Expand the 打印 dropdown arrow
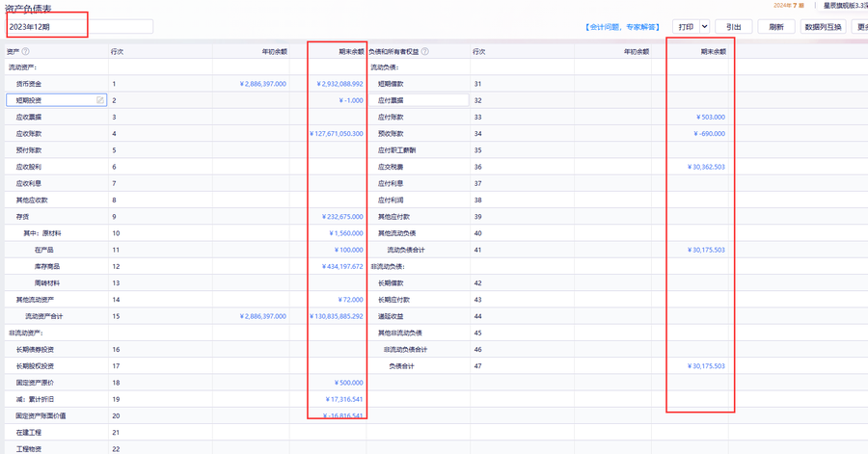 tap(704, 27)
